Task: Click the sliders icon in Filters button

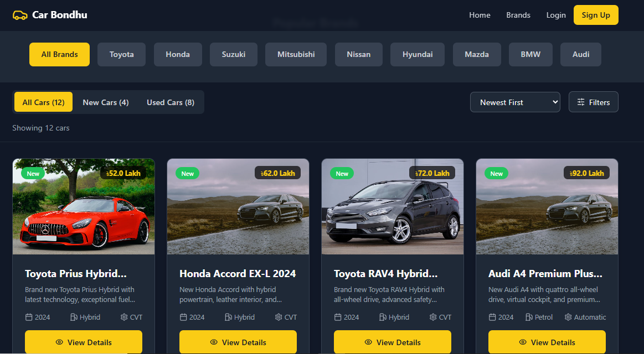Action: 581,102
